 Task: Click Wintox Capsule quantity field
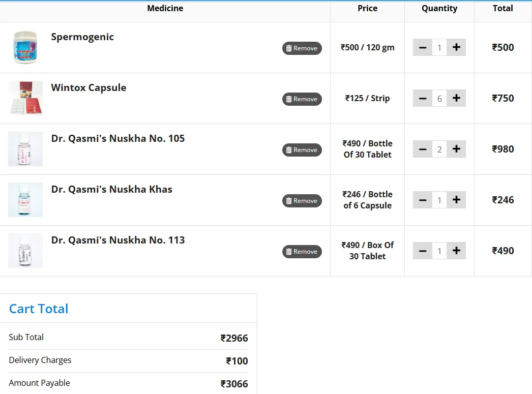coord(439,99)
